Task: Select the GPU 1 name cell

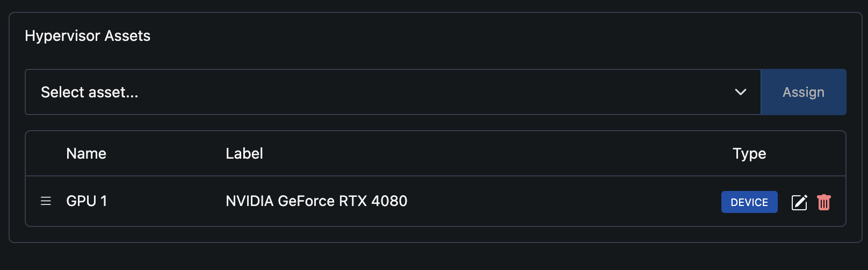Action: coord(86,201)
